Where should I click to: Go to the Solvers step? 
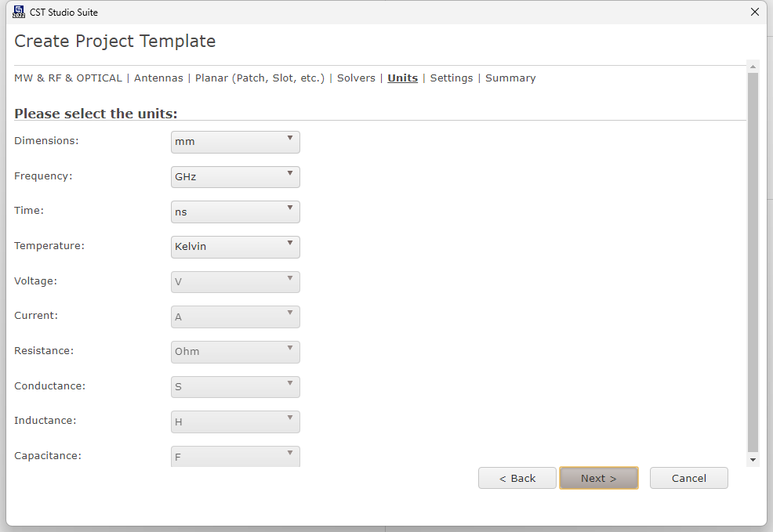click(x=356, y=78)
